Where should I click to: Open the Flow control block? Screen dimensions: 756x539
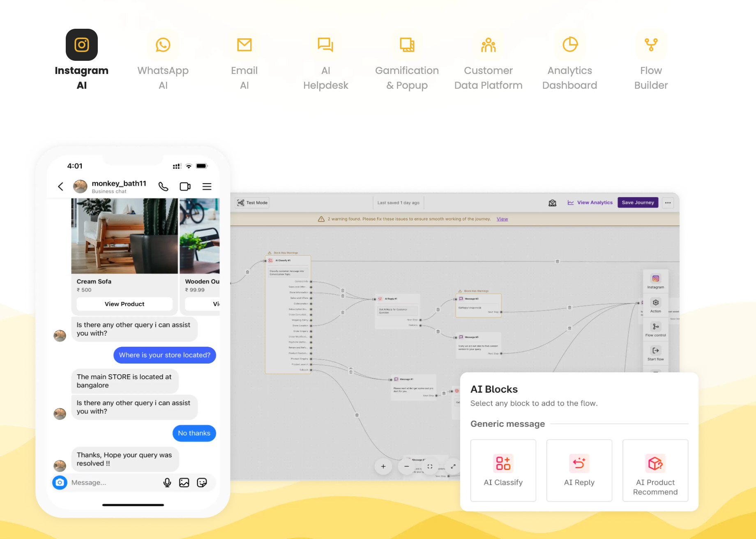[655, 329]
